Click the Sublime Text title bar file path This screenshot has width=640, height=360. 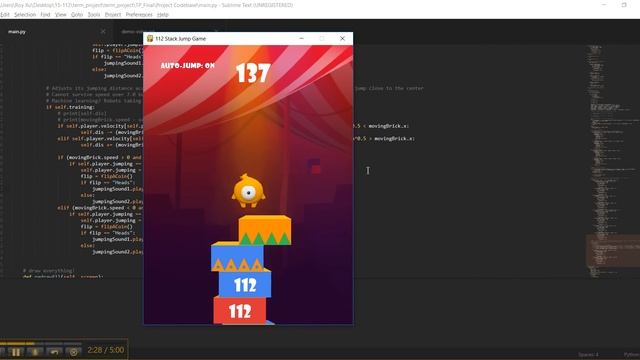(x=146, y=5)
